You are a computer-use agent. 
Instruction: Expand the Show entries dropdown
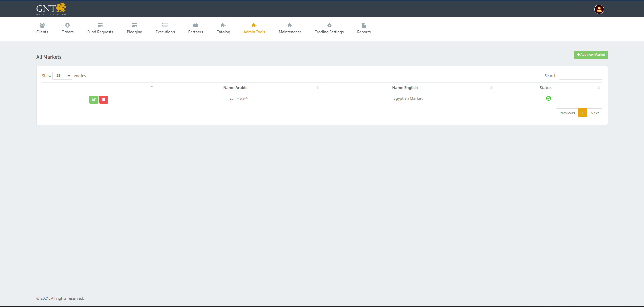62,76
